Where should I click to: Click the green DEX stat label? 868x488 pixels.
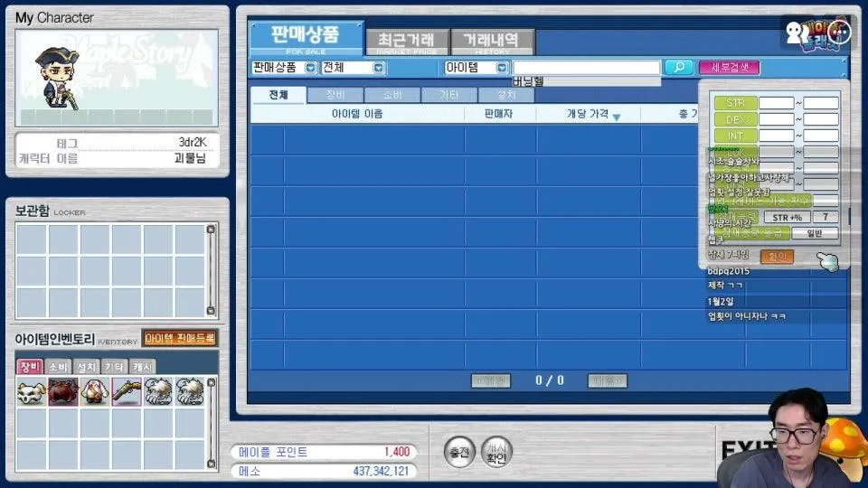point(735,119)
